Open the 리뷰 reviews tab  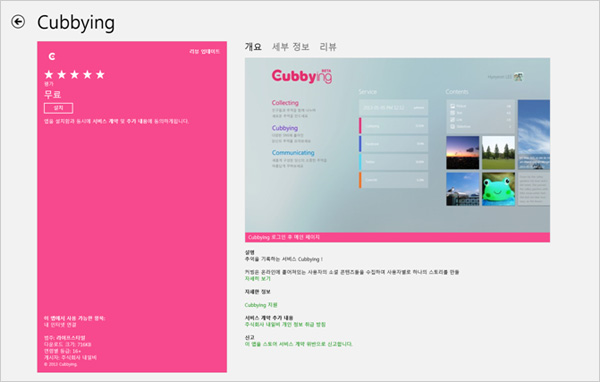(x=328, y=47)
